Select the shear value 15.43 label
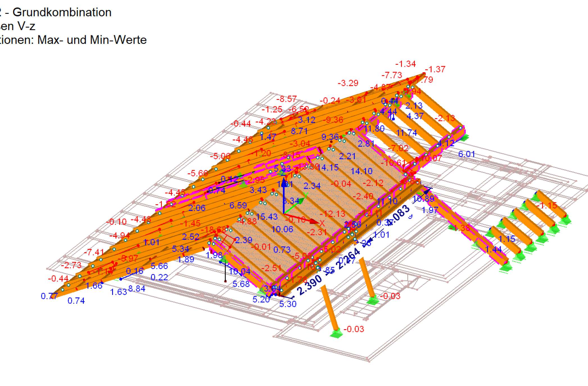The width and height of the screenshot is (588, 386). pyautogui.click(x=267, y=217)
